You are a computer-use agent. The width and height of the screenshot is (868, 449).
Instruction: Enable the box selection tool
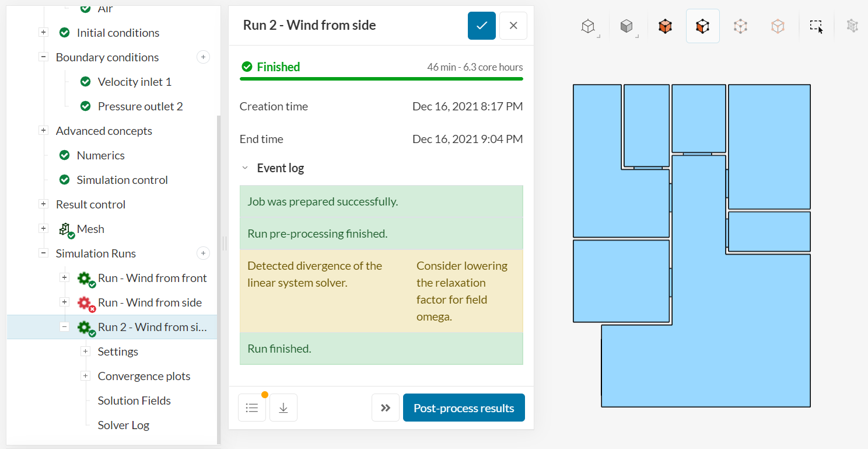click(816, 26)
